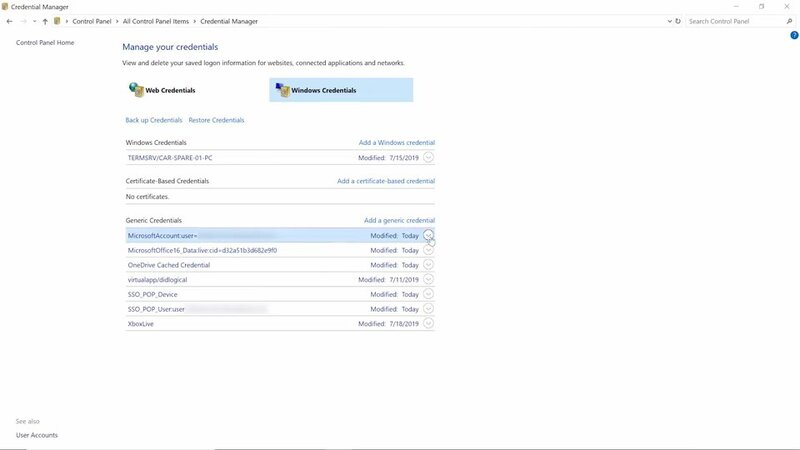
Task: Close the Credential Manager window
Action: 787,7
